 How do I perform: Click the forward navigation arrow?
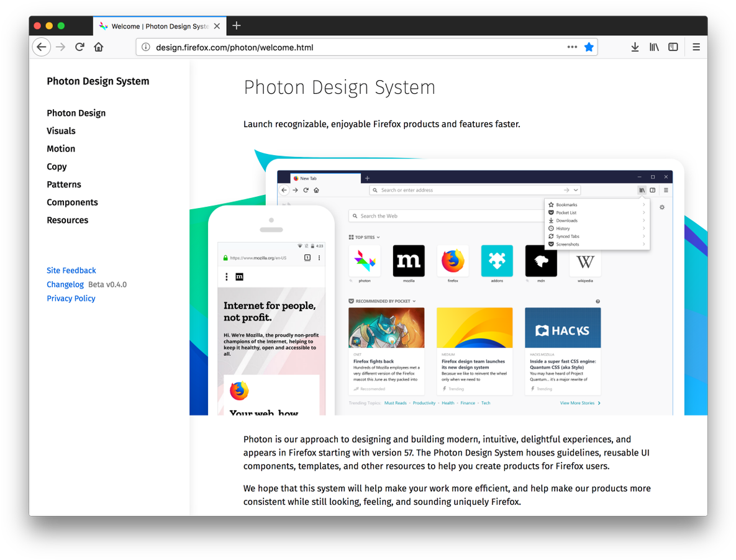click(60, 47)
